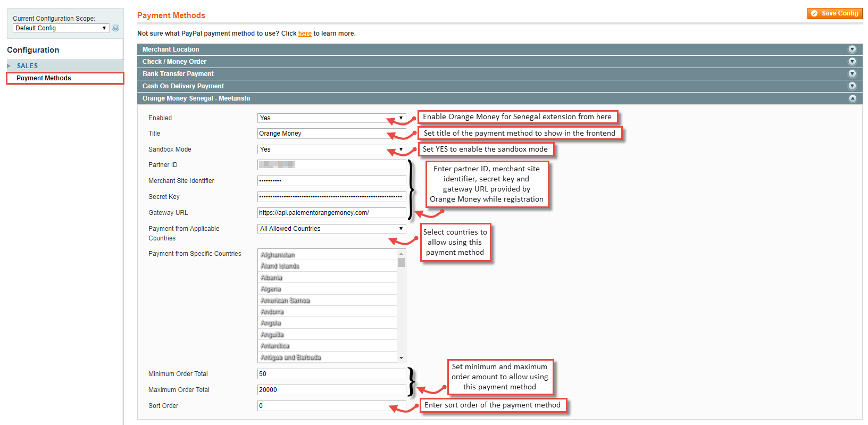This screenshot has width=868, height=425.
Task: Click the countries list scrollbar thumb
Action: click(x=402, y=262)
